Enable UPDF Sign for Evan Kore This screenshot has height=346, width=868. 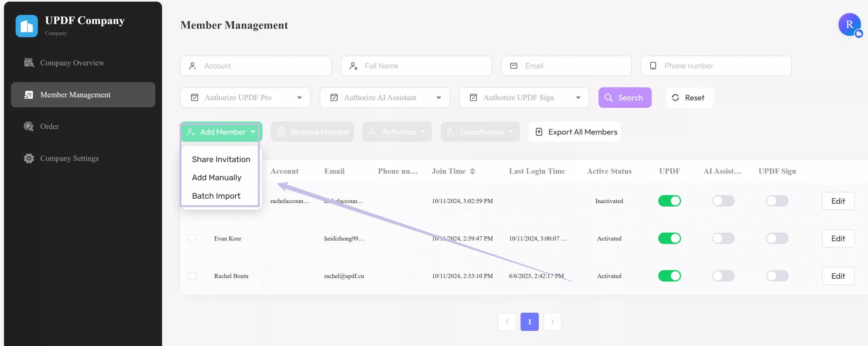pyautogui.click(x=777, y=238)
